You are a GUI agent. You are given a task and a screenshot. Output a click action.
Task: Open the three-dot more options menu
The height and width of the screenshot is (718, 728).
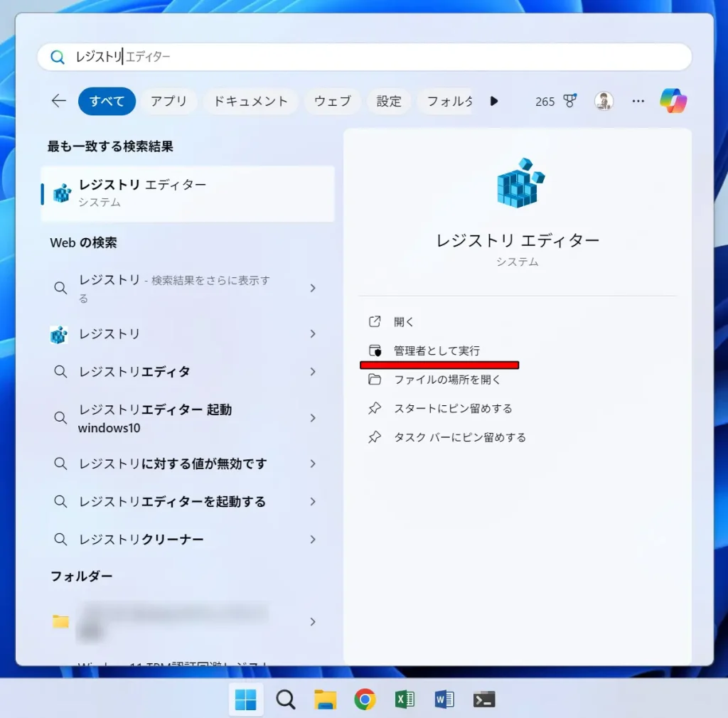coord(638,101)
